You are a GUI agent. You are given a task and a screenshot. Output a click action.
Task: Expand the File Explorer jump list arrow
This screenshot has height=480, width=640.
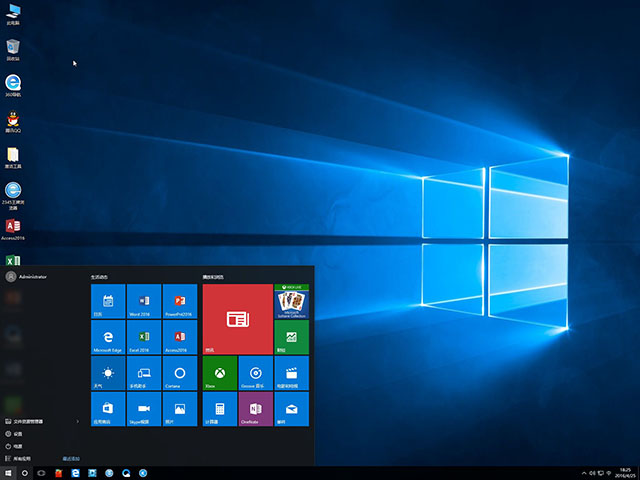click(x=79, y=421)
